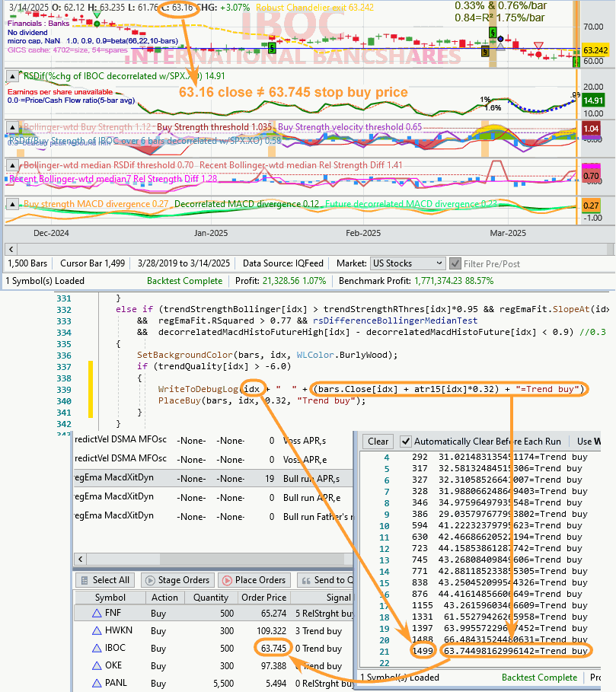Click the Select All orders button
This screenshot has width=616, height=692.
(x=104, y=580)
